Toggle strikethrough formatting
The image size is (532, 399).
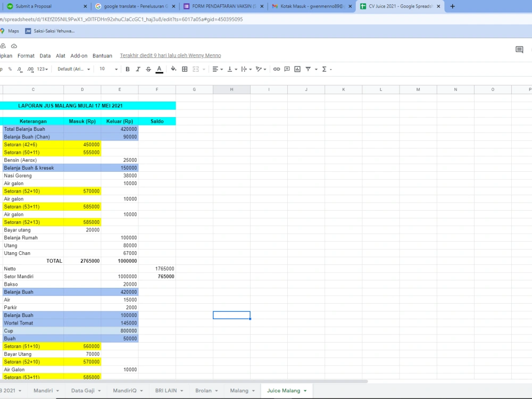tap(148, 69)
